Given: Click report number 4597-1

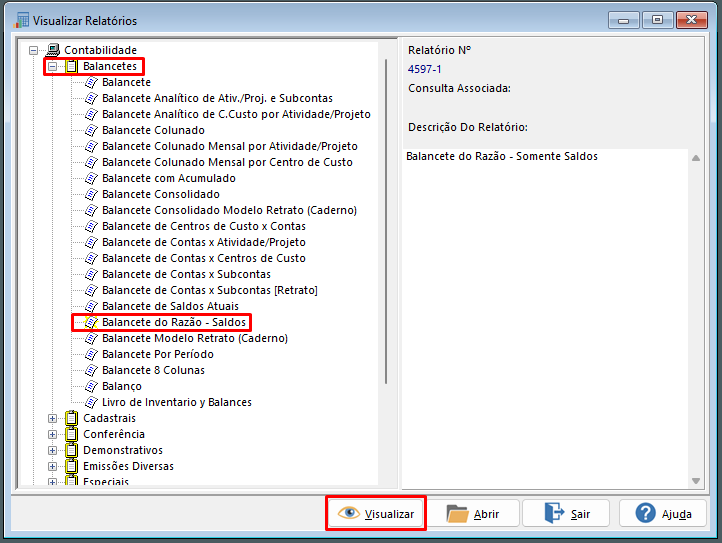Looking at the screenshot, I should (424, 70).
